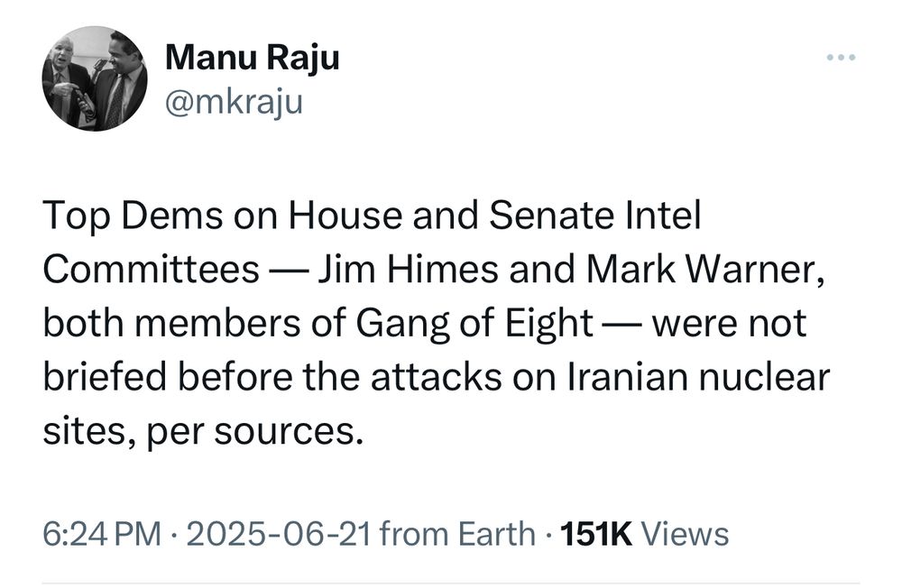The height and width of the screenshot is (588, 902).
Task: Open Manu Raju's profile picture
Action: (x=95, y=78)
